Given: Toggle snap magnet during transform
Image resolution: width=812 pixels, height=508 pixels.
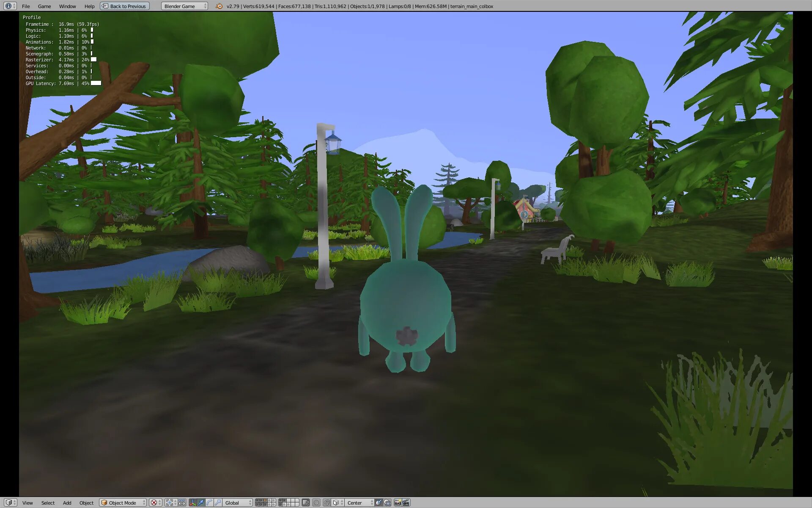Looking at the screenshot, I should (x=326, y=502).
